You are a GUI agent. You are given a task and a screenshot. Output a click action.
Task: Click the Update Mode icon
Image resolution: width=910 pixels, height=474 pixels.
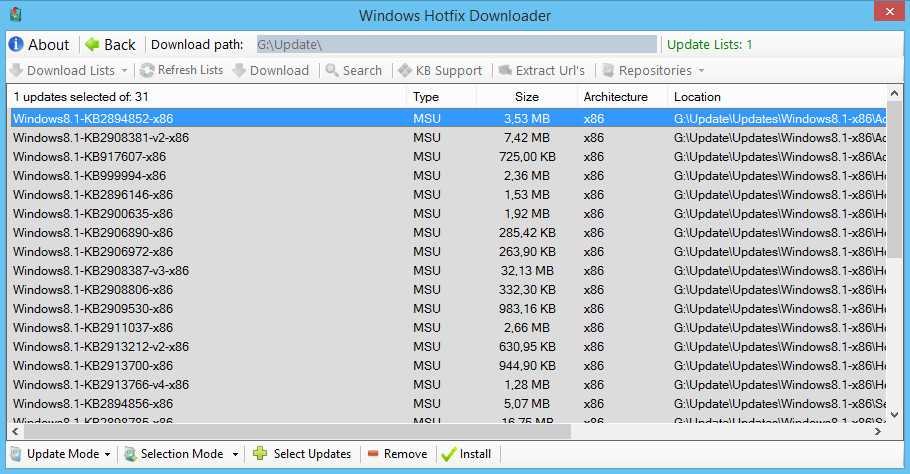click(16, 454)
